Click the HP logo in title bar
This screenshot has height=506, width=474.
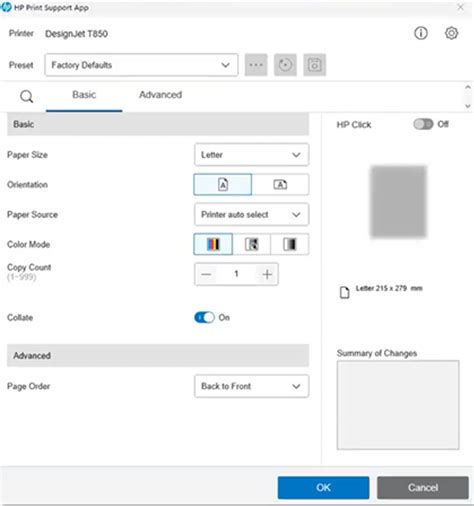6,7
